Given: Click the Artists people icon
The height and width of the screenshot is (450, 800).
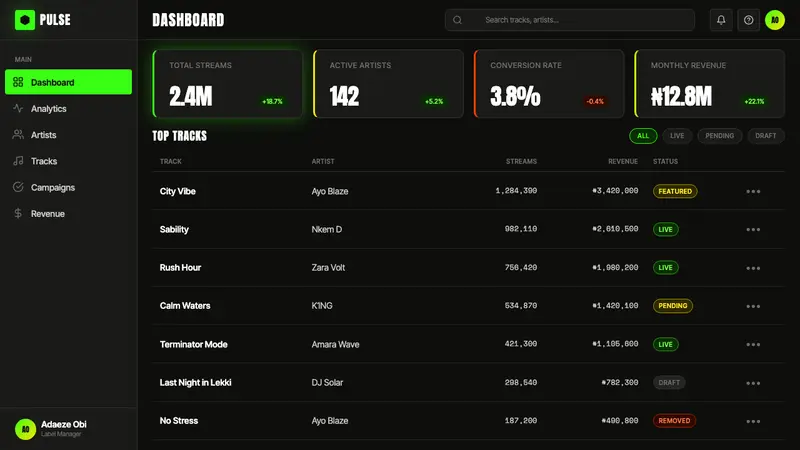Looking at the screenshot, I should [x=18, y=135].
